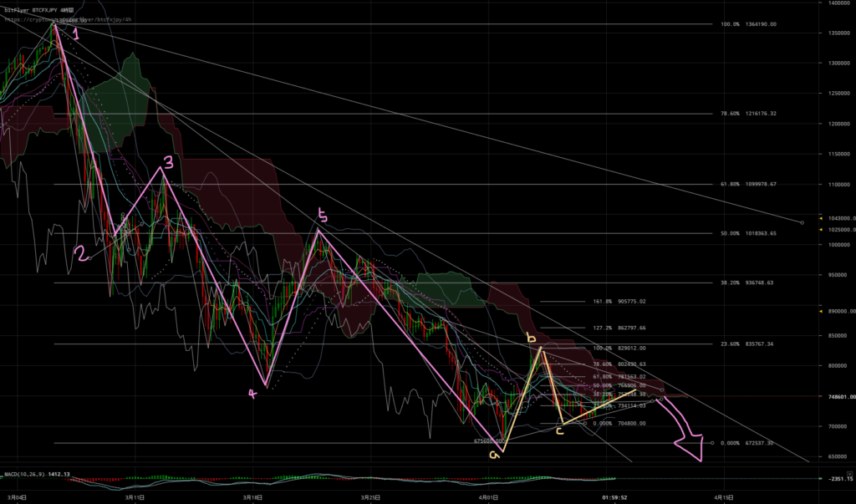Select the pink wave label 3
This screenshot has height=504, width=856.
[x=168, y=162]
